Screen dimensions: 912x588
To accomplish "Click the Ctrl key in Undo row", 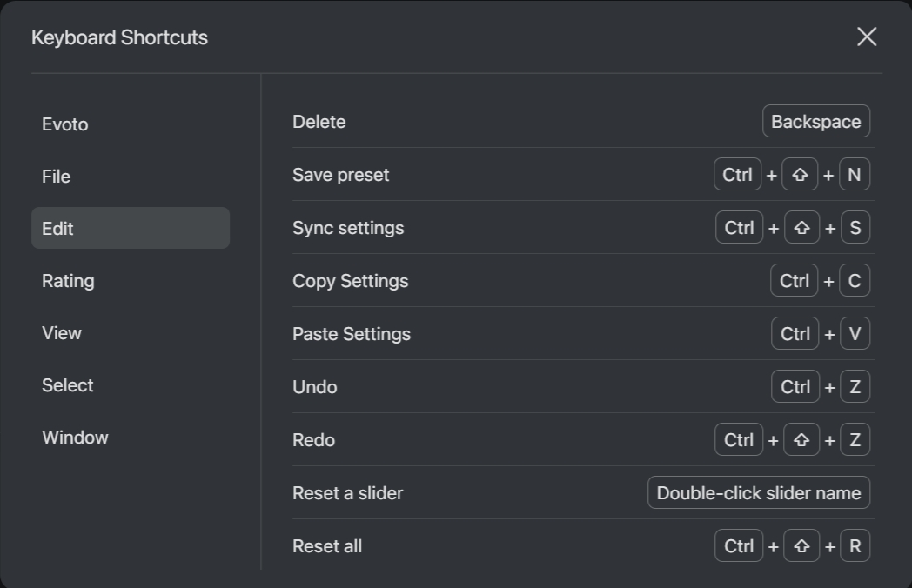I will point(795,387).
